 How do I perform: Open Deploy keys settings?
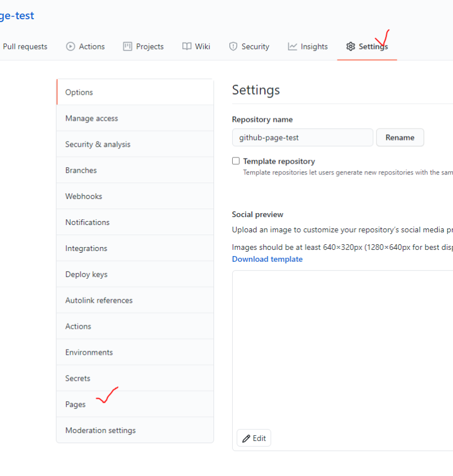[86, 274]
